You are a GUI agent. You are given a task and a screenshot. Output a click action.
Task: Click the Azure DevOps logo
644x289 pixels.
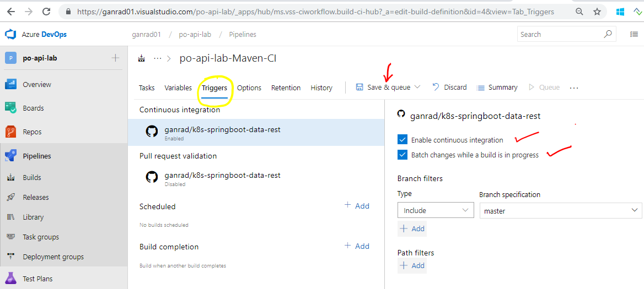[x=10, y=35]
